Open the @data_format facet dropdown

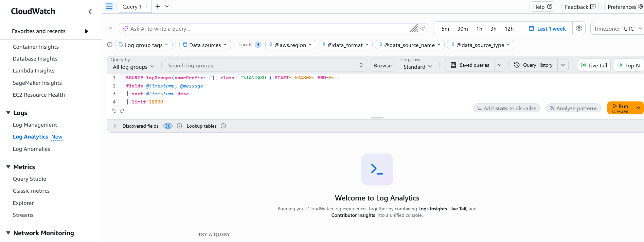345,45
